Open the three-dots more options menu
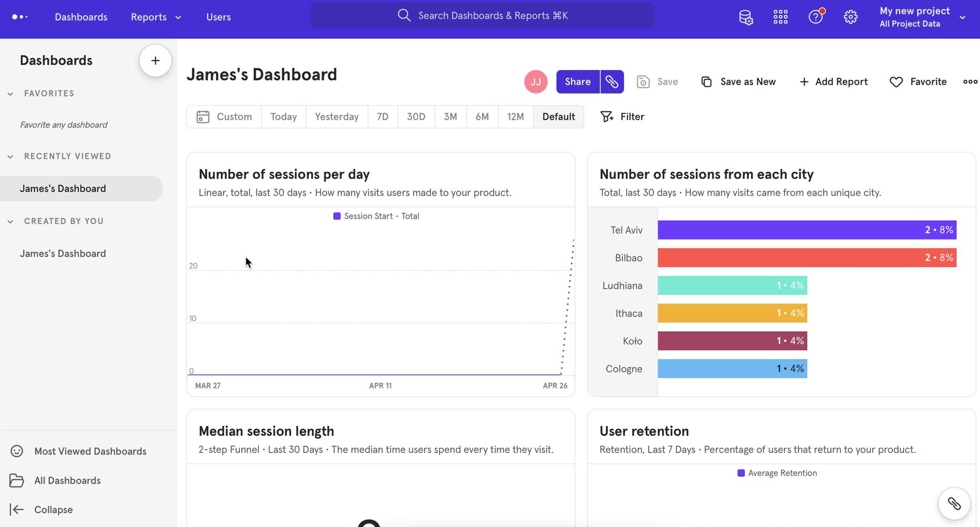 tap(970, 82)
